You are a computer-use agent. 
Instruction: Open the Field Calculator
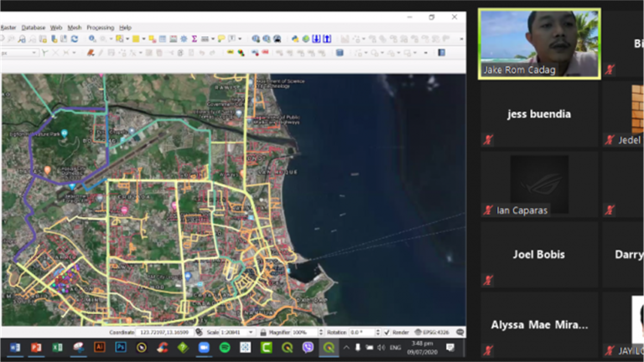tap(174, 39)
